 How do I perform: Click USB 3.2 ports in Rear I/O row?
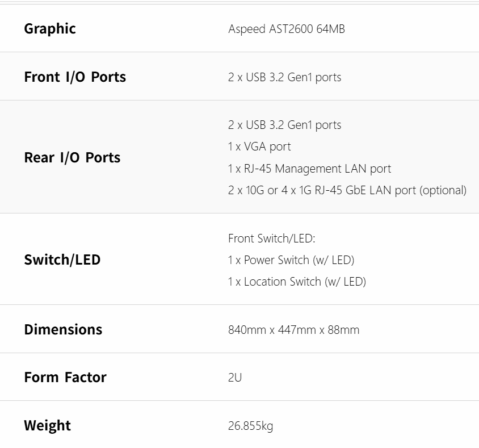tap(284, 125)
